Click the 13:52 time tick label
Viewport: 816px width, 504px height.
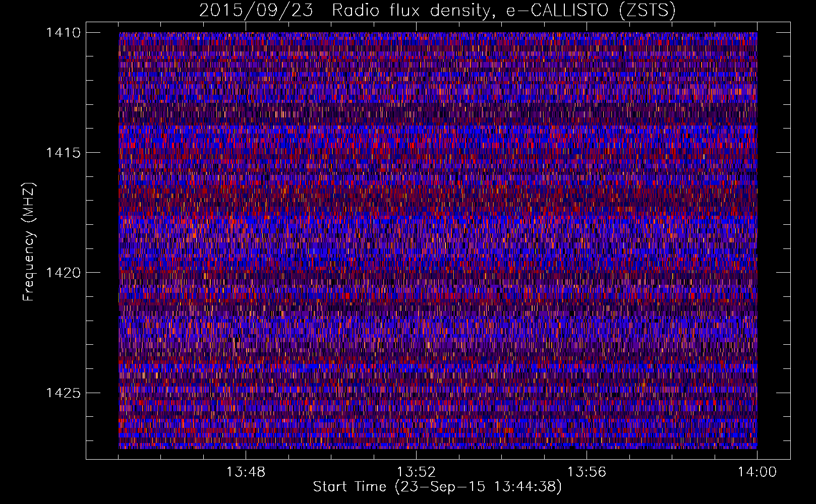[416, 472]
